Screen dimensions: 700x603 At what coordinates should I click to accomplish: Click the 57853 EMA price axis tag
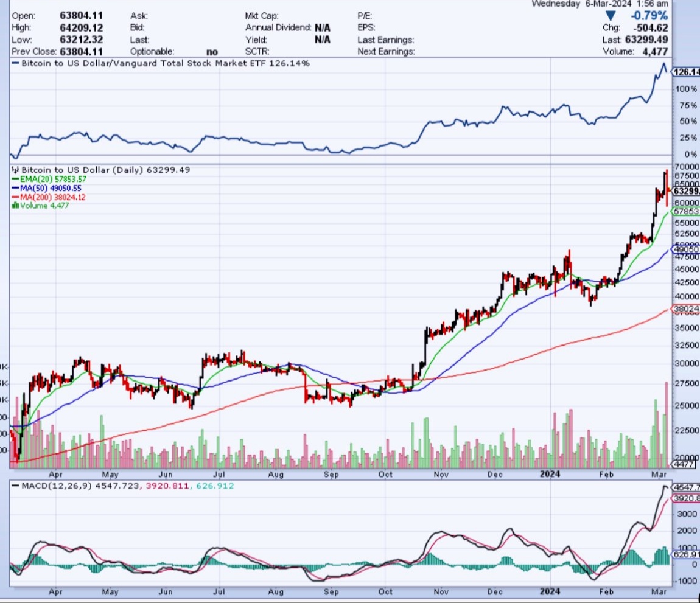click(x=685, y=211)
